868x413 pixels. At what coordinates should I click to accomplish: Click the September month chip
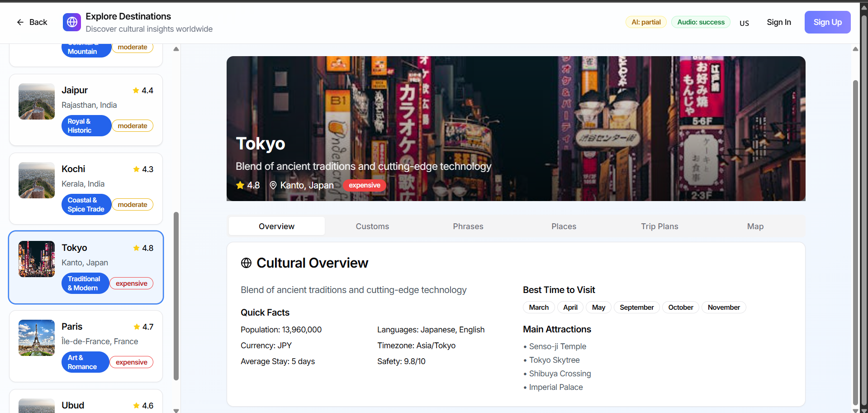coord(636,307)
